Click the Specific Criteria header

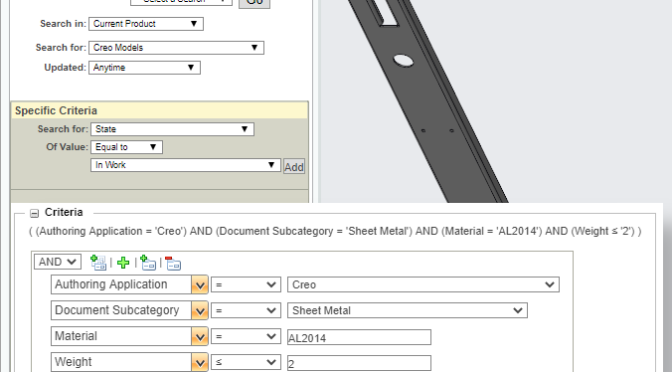pyautogui.click(x=159, y=111)
